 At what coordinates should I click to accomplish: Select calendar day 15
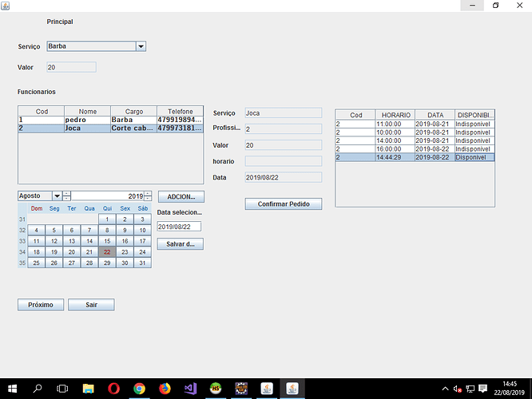click(x=107, y=241)
